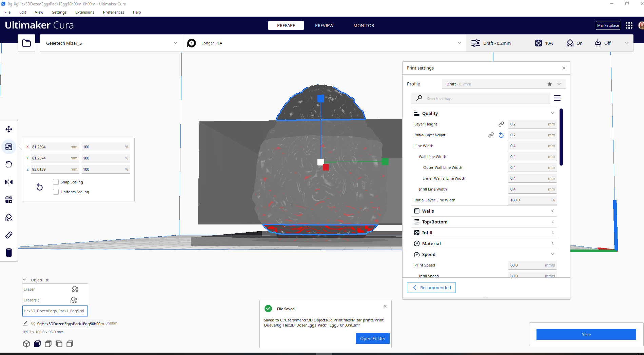Open the Extensions menu

pyautogui.click(x=84, y=12)
